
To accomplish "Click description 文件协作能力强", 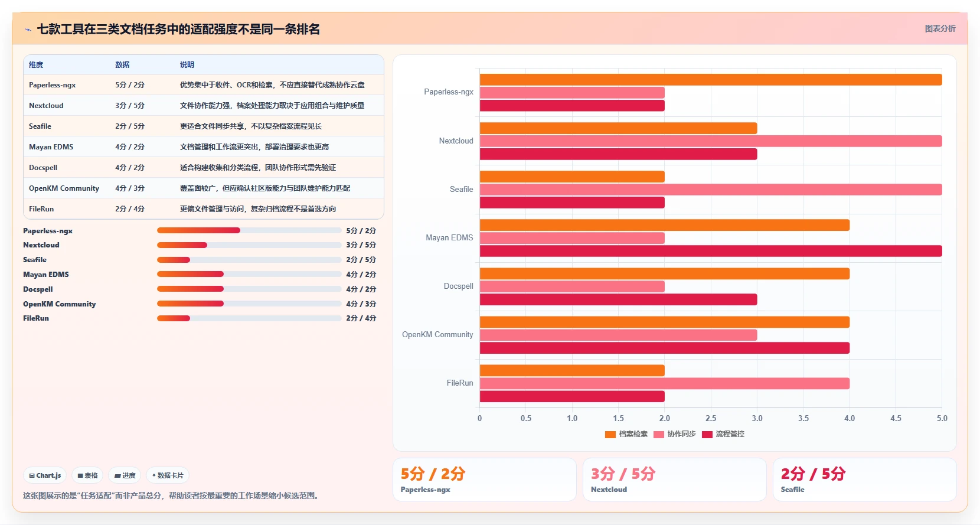I will (272, 106).
